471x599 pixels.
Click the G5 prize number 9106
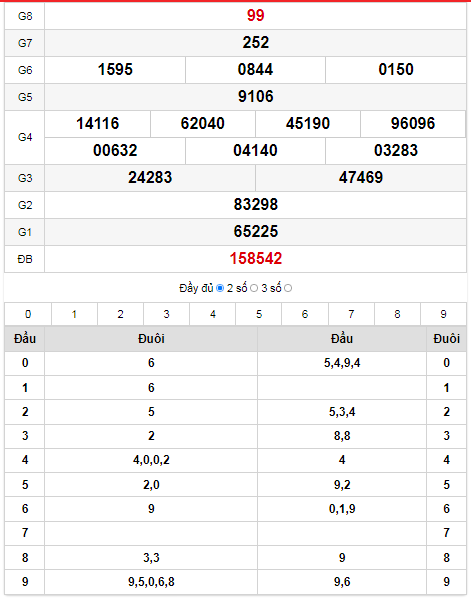[256, 96]
